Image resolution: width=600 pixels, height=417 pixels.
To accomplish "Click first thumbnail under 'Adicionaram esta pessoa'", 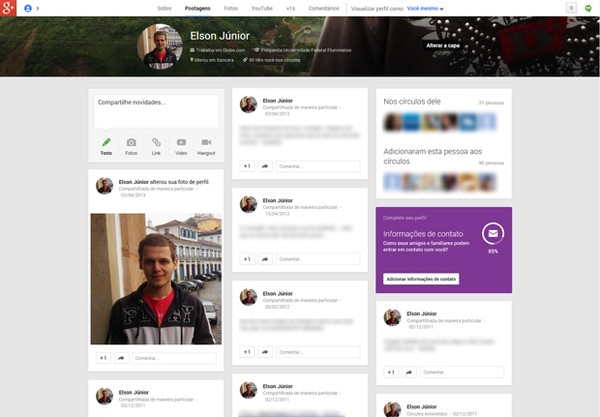I will tap(392, 182).
